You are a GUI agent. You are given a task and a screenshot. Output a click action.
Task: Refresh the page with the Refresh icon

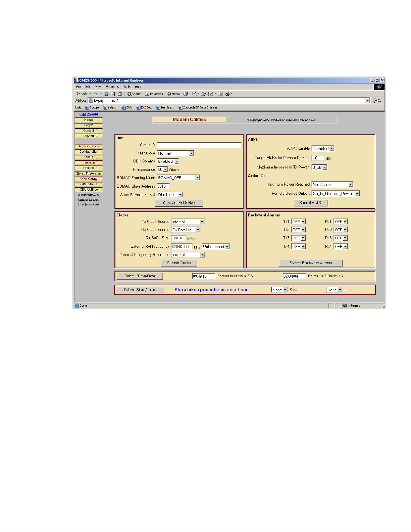pyautogui.click(x=113, y=94)
